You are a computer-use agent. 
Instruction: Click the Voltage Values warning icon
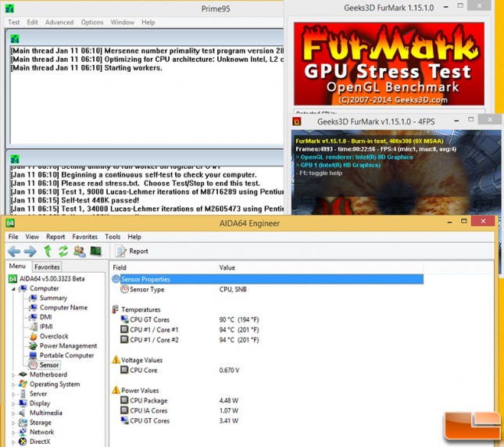(116, 359)
